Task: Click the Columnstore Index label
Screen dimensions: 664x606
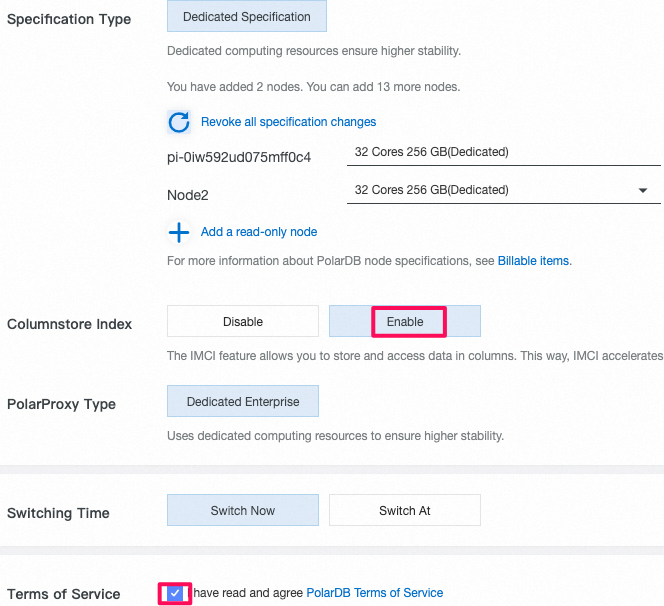Action: tap(69, 324)
